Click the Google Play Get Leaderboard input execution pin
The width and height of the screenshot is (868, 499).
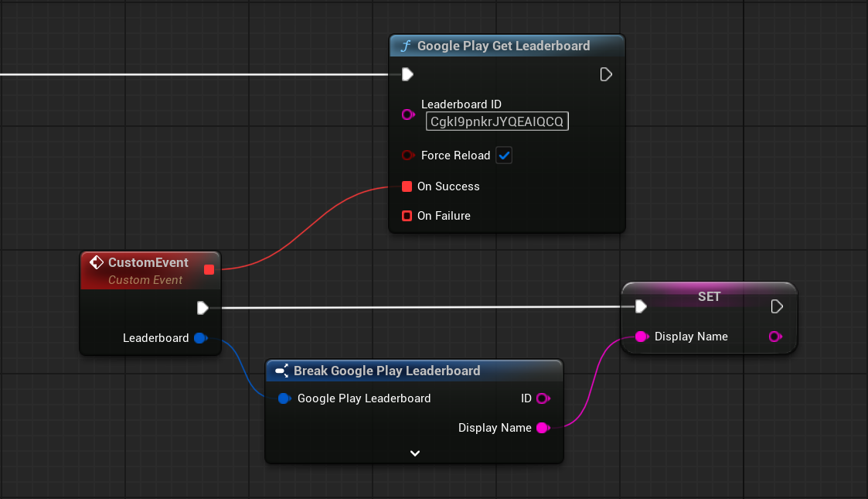tap(407, 74)
